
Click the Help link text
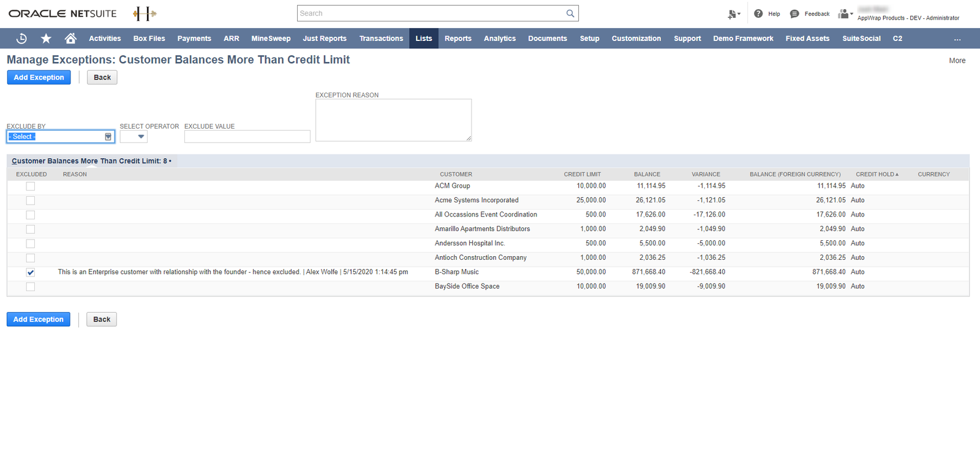[x=774, y=14]
